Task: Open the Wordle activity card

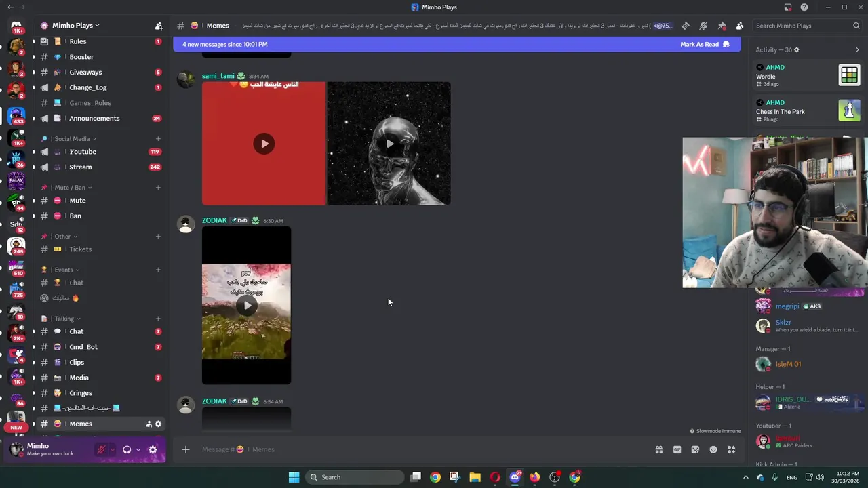Action: coord(808,75)
